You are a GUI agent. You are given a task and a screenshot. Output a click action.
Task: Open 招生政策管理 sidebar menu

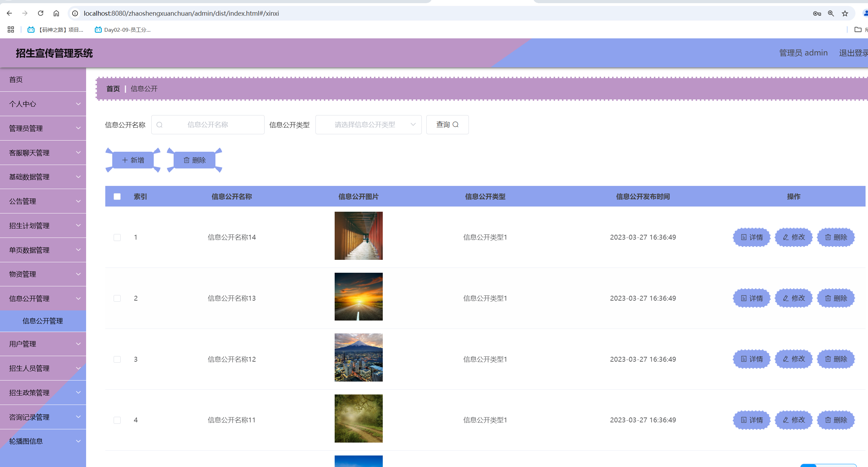(43, 393)
